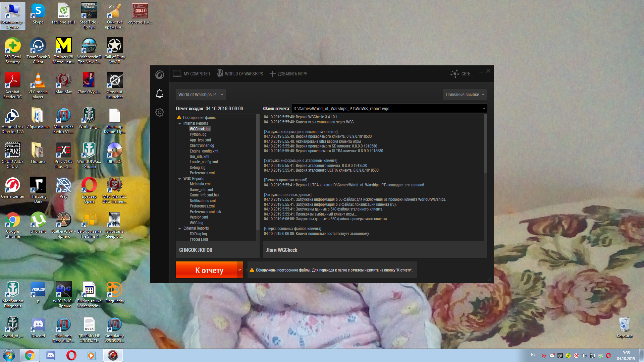Collapse the External Reports tree node
The image size is (644, 362).
pyautogui.click(x=180, y=229)
